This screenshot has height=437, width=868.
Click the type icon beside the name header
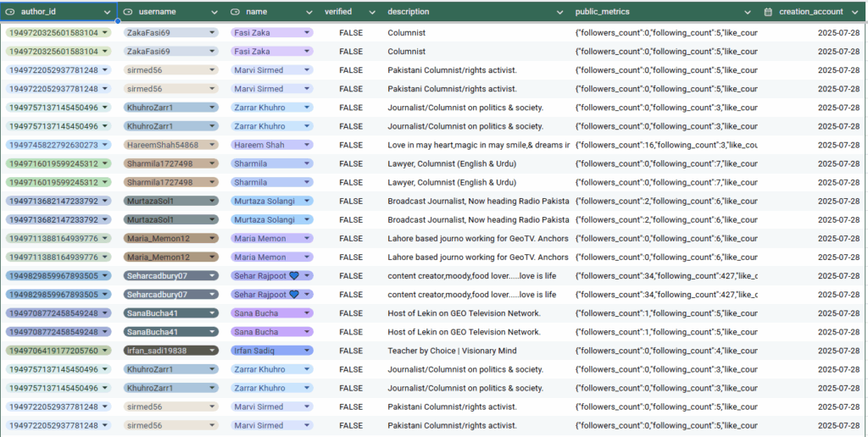pos(235,12)
